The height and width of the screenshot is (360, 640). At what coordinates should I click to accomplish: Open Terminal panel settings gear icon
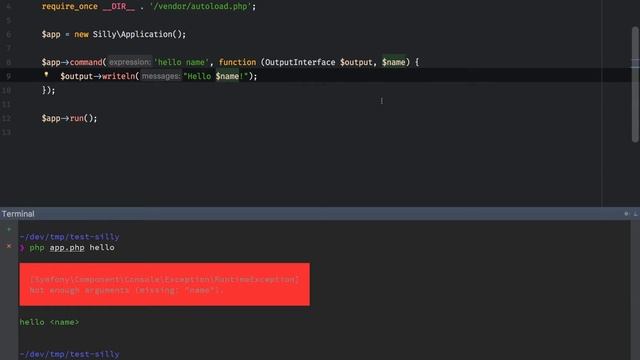pyautogui.click(x=627, y=213)
